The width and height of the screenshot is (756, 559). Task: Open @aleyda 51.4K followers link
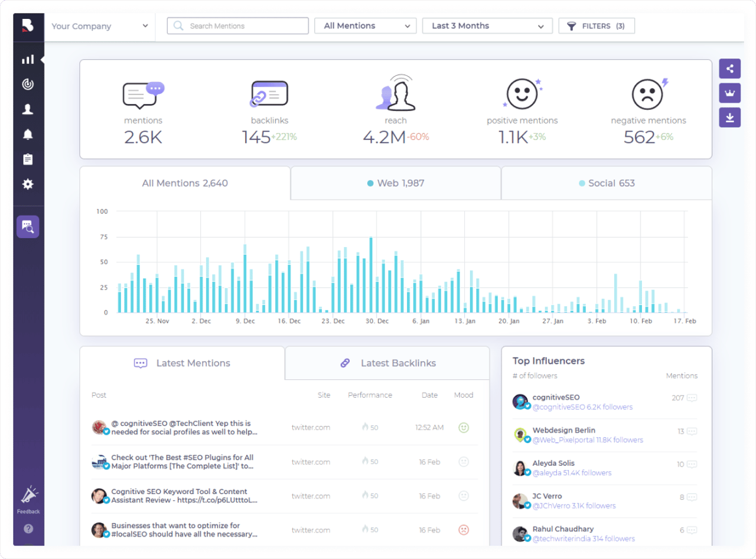(x=572, y=473)
